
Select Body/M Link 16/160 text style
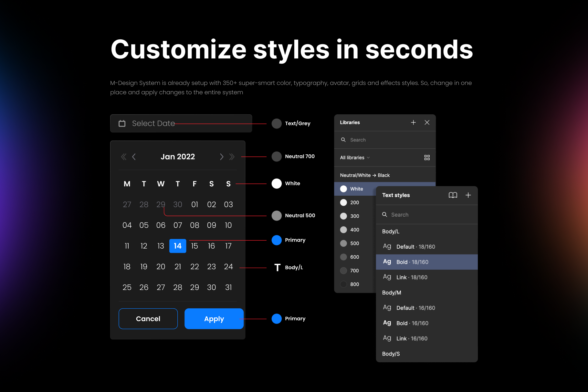tap(427, 338)
